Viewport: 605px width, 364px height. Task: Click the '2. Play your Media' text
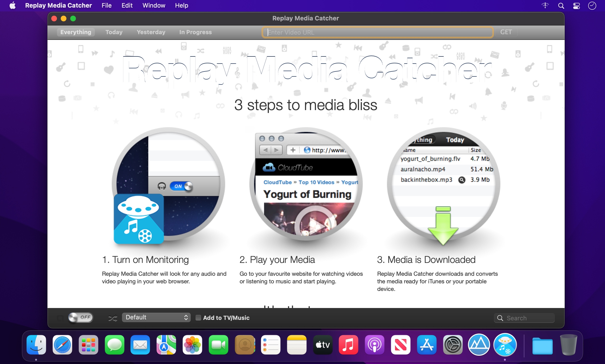[x=277, y=260]
